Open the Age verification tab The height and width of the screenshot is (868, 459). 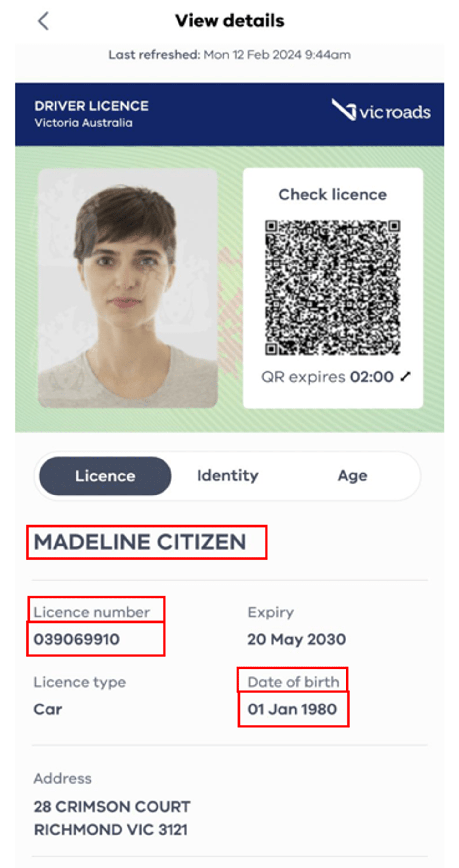352,475
